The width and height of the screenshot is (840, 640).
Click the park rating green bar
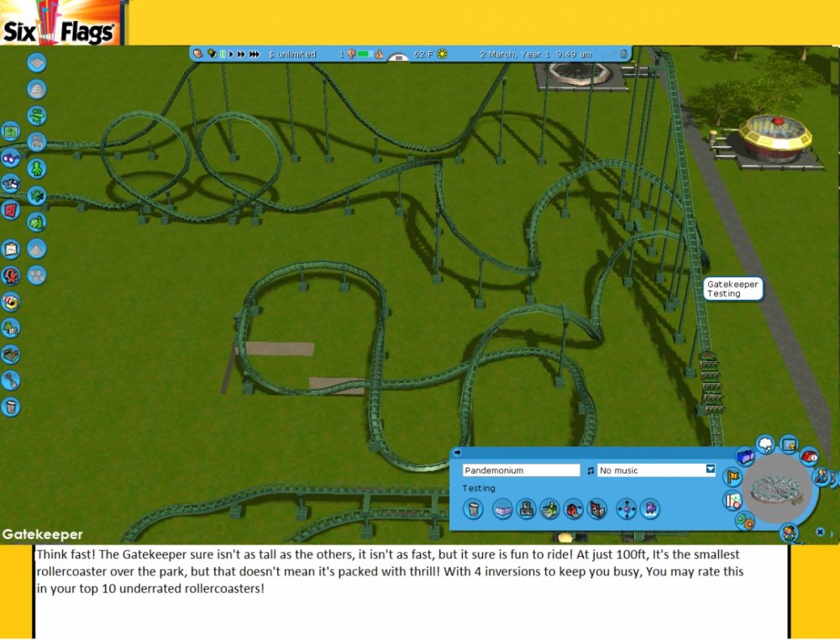[x=365, y=55]
